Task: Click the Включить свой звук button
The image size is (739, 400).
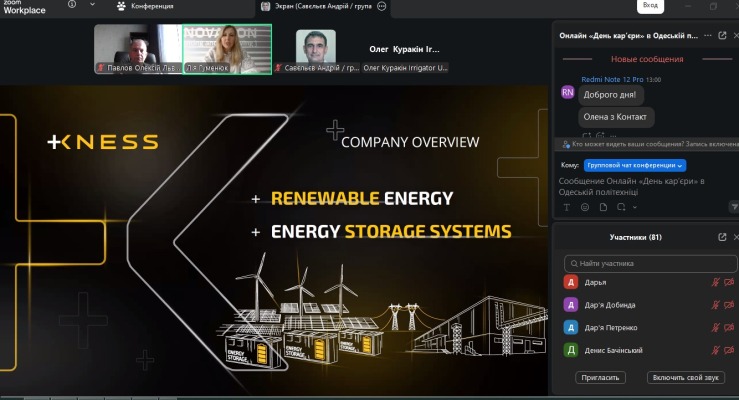Action: point(686,377)
